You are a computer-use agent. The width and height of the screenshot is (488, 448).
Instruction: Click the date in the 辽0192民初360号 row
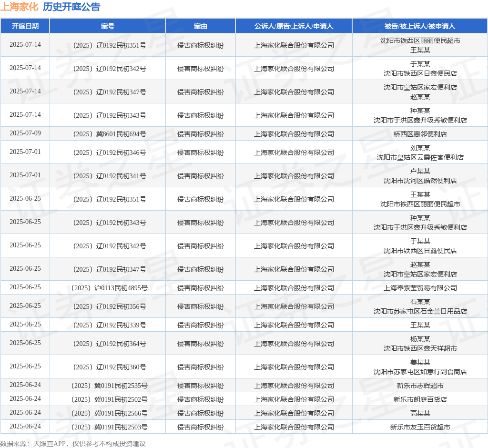pos(25,367)
